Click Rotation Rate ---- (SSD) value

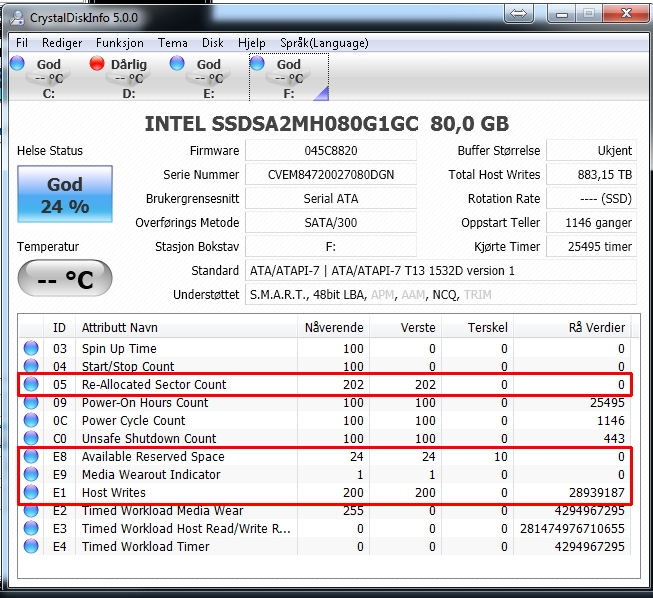591,199
